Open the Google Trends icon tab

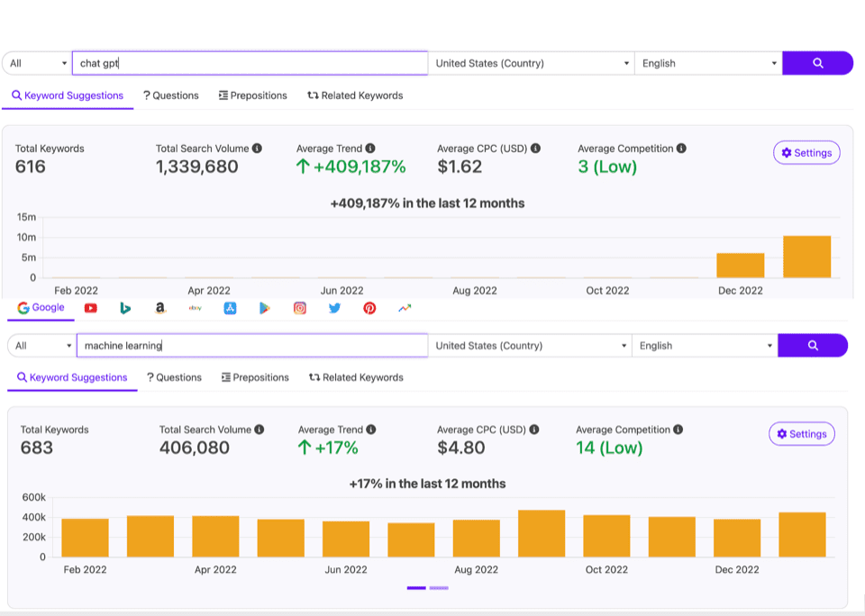pos(405,308)
